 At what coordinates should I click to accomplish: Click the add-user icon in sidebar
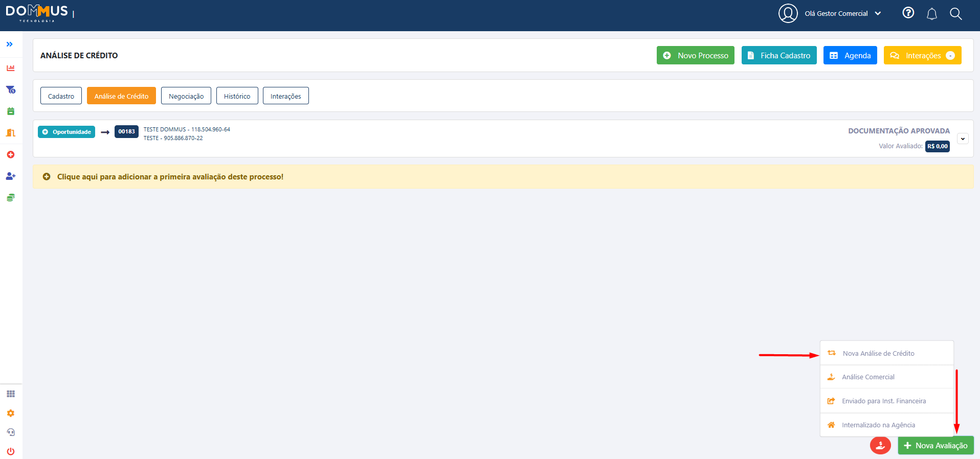(11, 176)
